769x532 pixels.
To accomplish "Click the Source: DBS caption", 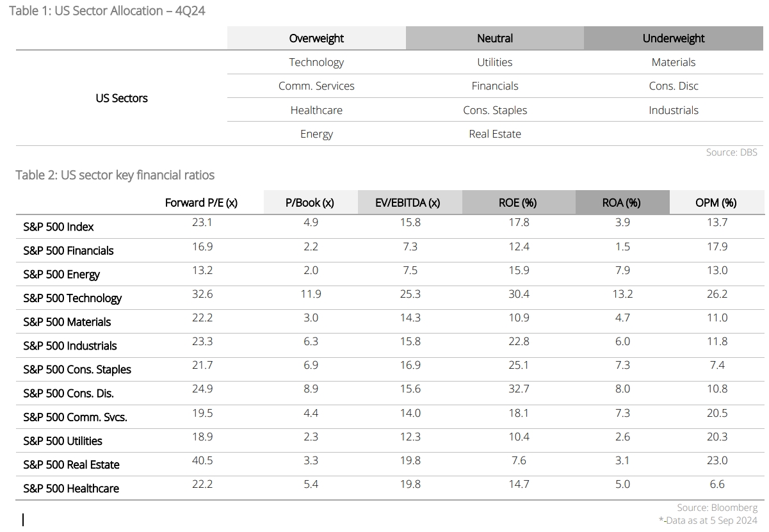I will point(732,152).
